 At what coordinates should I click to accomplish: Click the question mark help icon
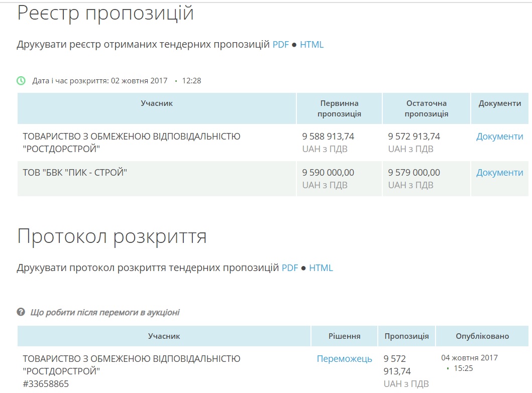pos(21,312)
